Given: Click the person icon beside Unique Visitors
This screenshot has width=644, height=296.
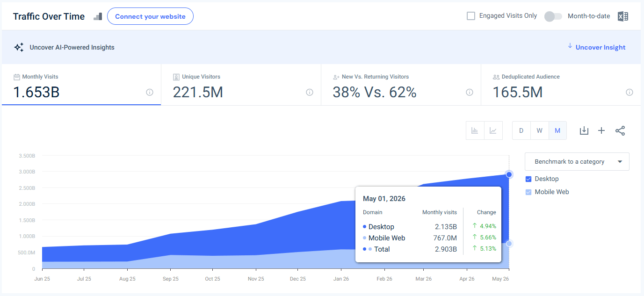Looking at the screenshot, I should [x=176, y=77].
